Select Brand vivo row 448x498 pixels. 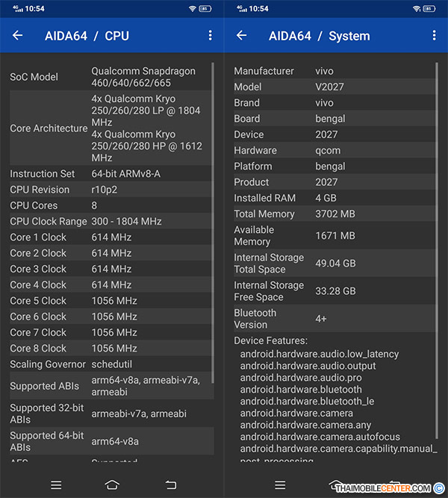coord(335,102)
